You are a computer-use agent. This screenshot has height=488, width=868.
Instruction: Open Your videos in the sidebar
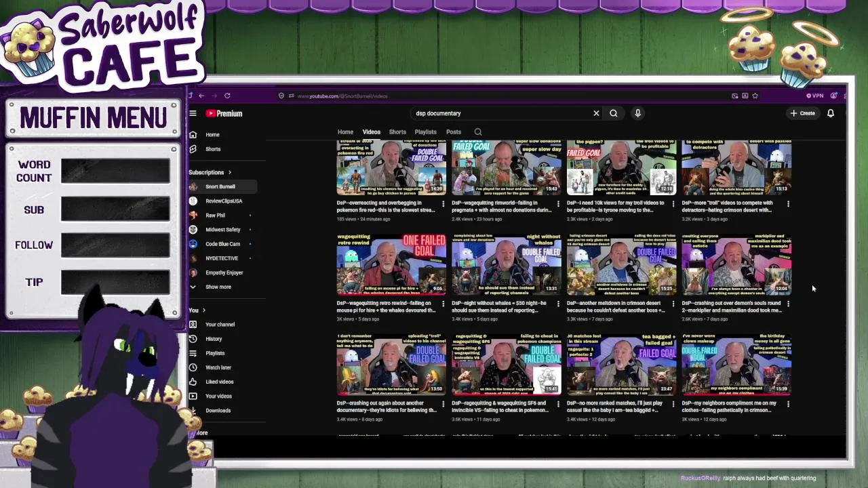(218, 396)
